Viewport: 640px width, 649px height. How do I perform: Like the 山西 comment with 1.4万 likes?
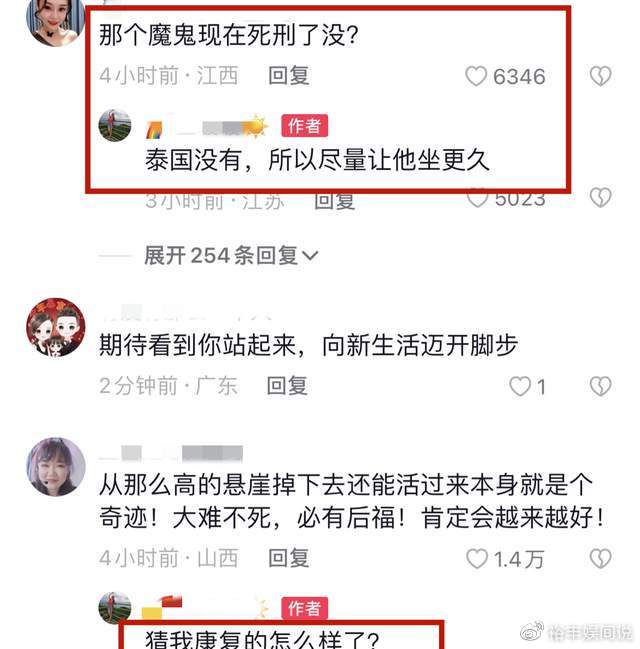click(476, 558)
